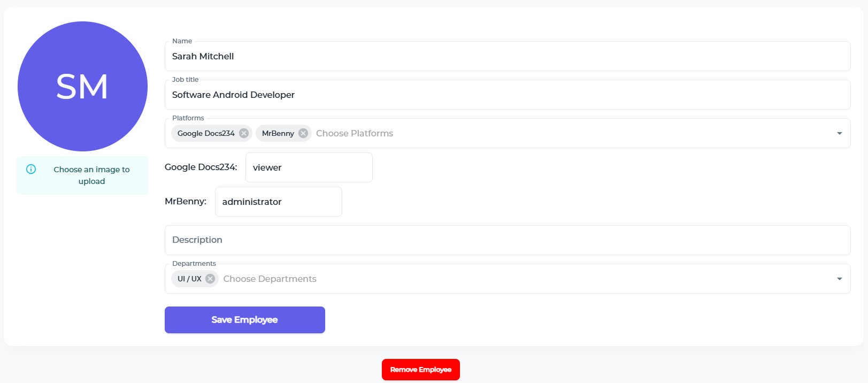Click the Google Docs234 viewer role field
This screenshot has height=383, width=868.
309,167
